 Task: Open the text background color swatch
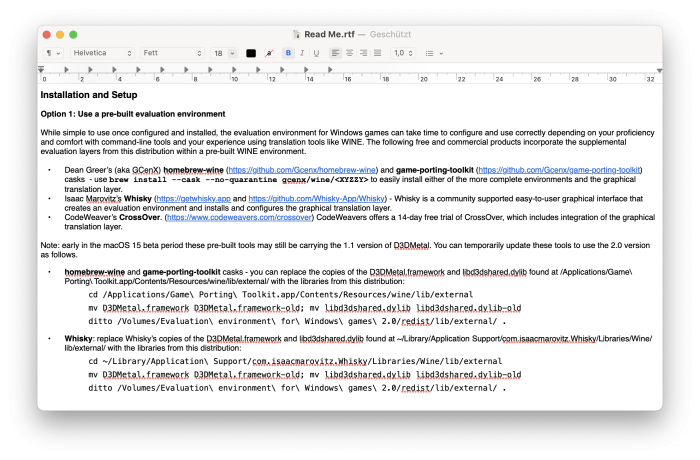[269, 53]
